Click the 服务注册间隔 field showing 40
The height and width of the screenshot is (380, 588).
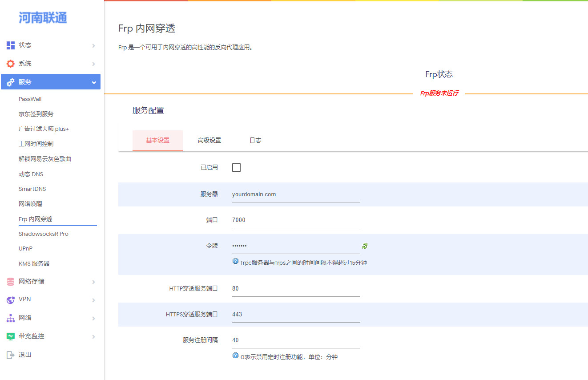296,340
